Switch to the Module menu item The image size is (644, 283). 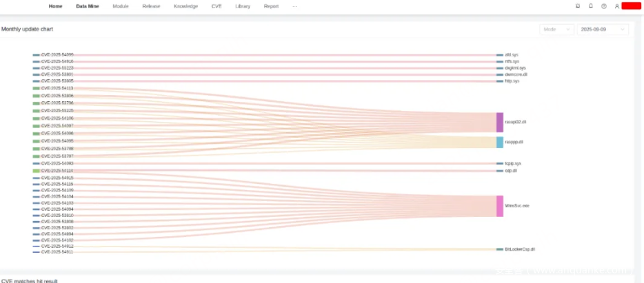click(121, 6)
